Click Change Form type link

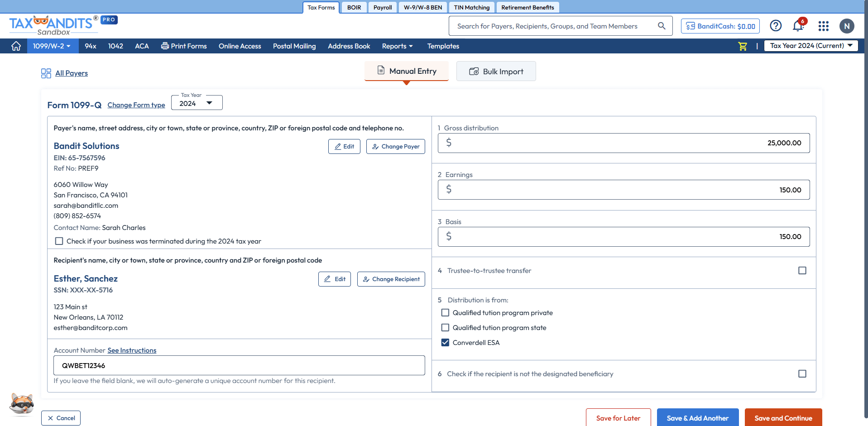[136, 105]
